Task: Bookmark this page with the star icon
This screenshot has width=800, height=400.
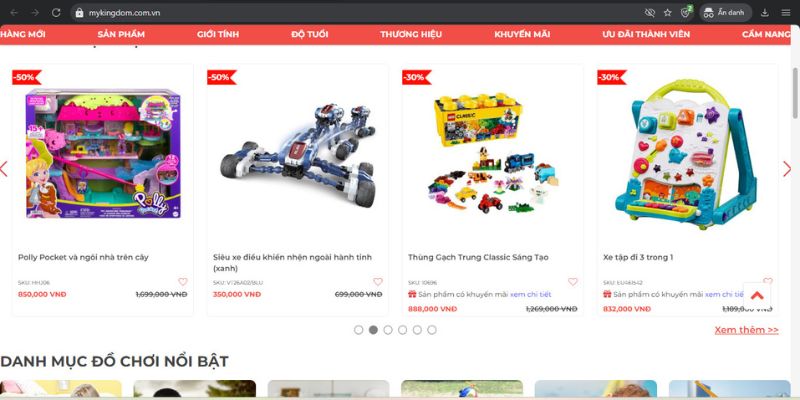Action: [667, 13]
